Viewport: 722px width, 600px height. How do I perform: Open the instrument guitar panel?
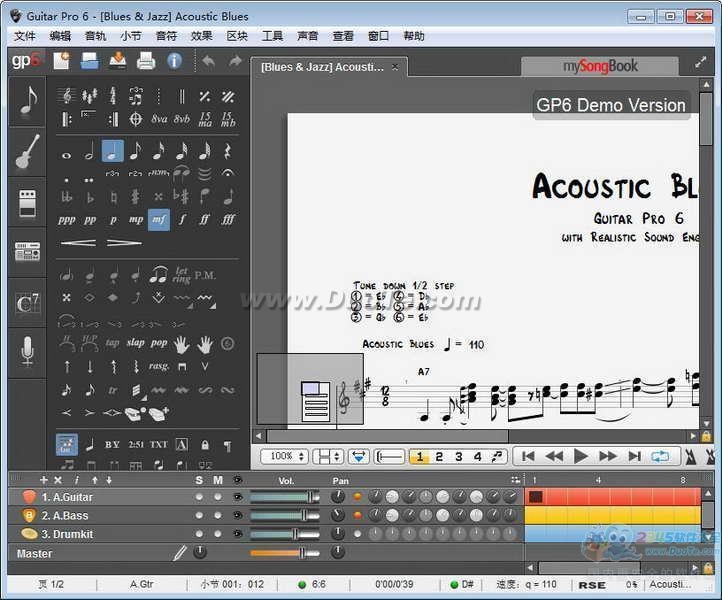tap(27, 152)
